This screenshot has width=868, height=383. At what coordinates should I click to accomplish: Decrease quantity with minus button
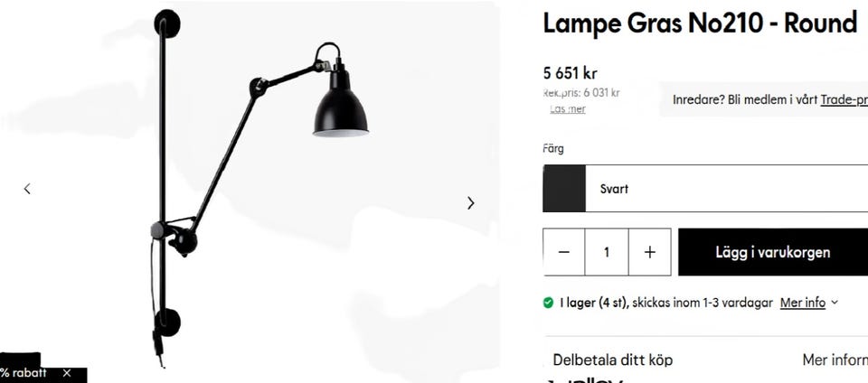[563, 252]
